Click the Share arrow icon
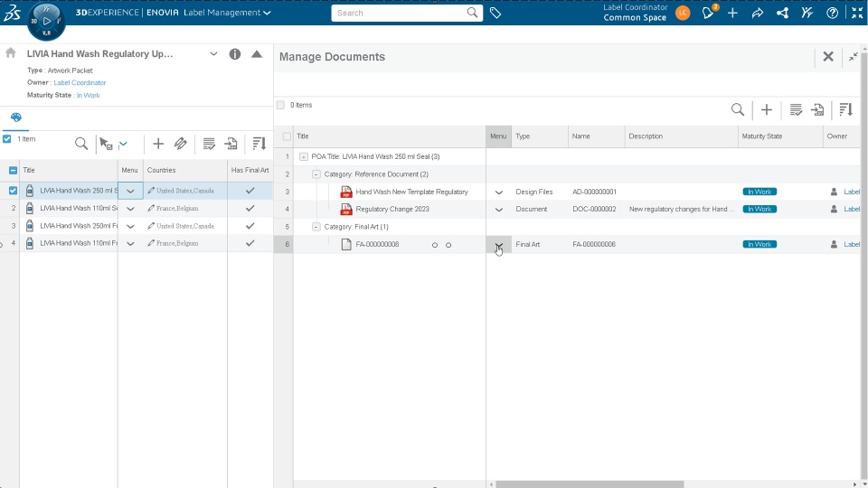The image size is (868, 488). [758, 13]
